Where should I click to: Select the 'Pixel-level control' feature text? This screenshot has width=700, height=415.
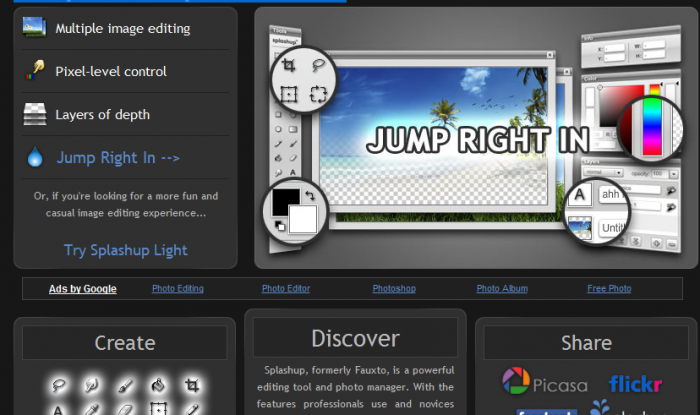(111, 71)
